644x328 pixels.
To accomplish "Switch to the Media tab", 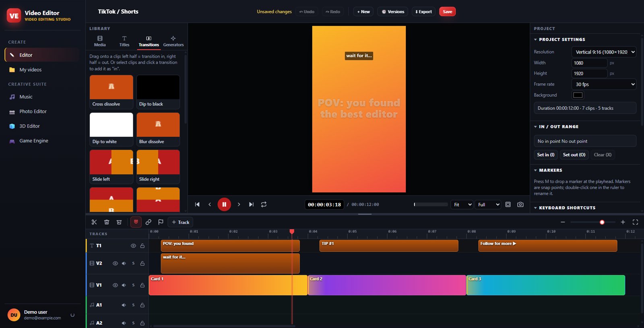I will click(100, 41).
